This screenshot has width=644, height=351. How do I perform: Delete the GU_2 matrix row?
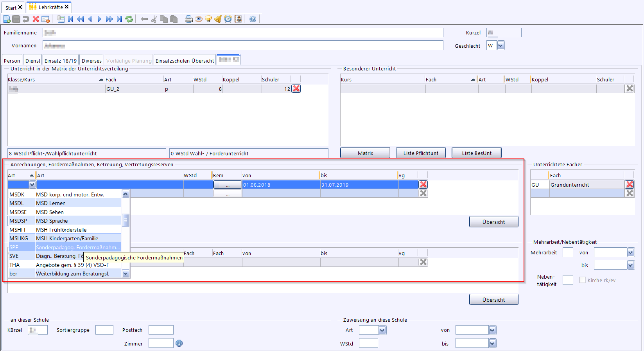[296, 89]
